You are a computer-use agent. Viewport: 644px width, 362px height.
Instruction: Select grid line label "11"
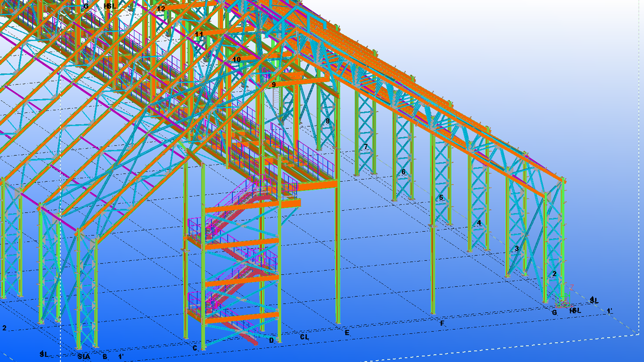pos(199,35)
